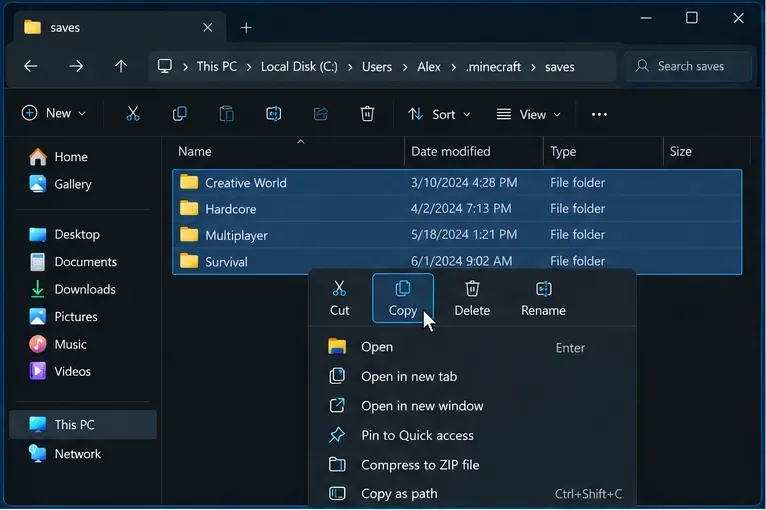Click the Creative World folder icon
Screen dimensions: 766x510
click(189, 182)
